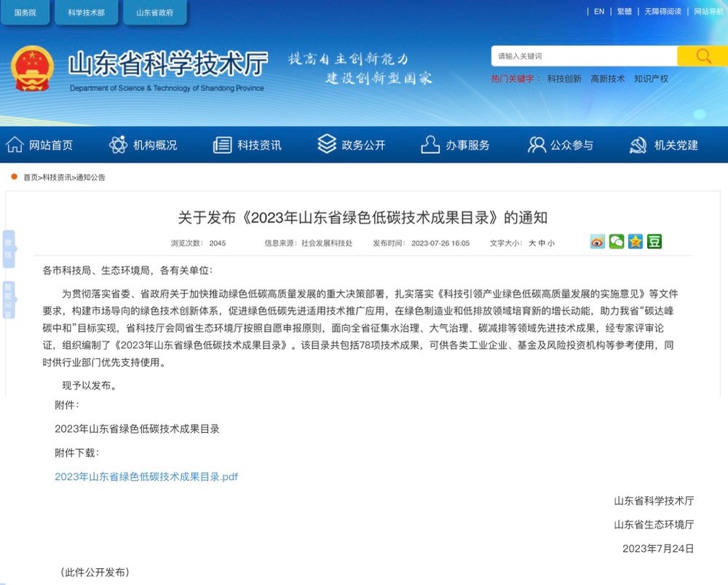Set font size to 中
728x585 pixels.
click(541, 243)
